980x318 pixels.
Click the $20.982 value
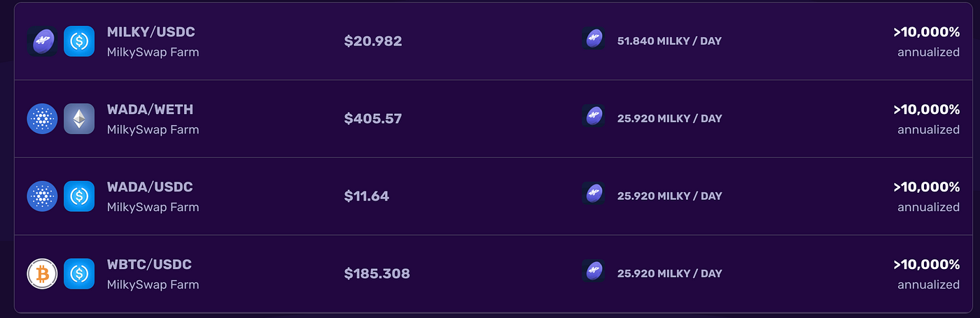[373, 41]
